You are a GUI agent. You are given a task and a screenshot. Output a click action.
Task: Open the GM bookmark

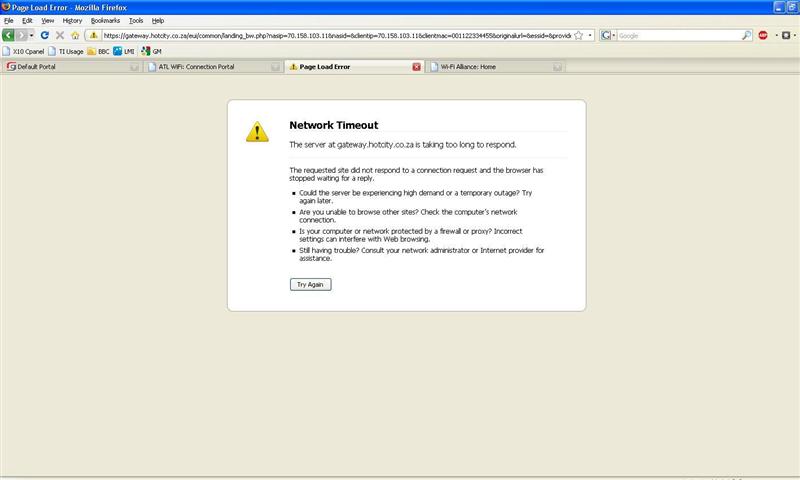click(152, 51)
